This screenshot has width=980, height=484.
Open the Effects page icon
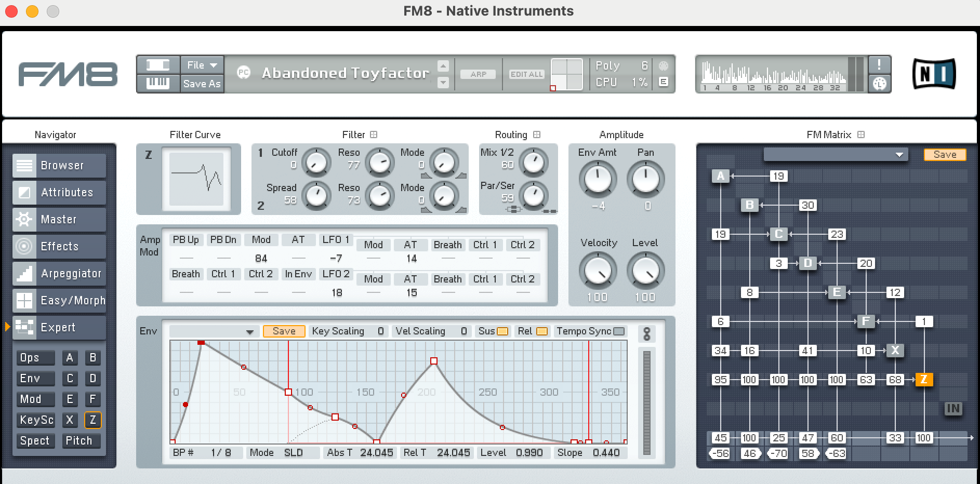click(x=24, y=247)
